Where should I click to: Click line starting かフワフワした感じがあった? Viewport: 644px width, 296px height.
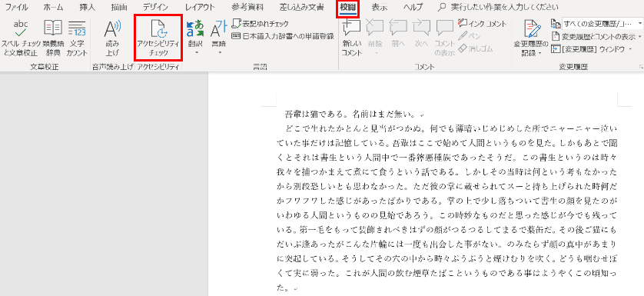446,201
